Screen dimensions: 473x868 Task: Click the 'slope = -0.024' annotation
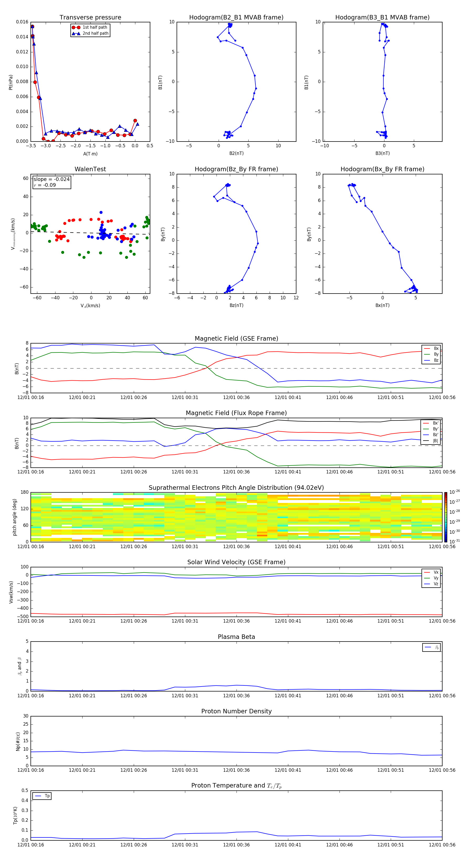pyautogui.click(x=52, y=179)
